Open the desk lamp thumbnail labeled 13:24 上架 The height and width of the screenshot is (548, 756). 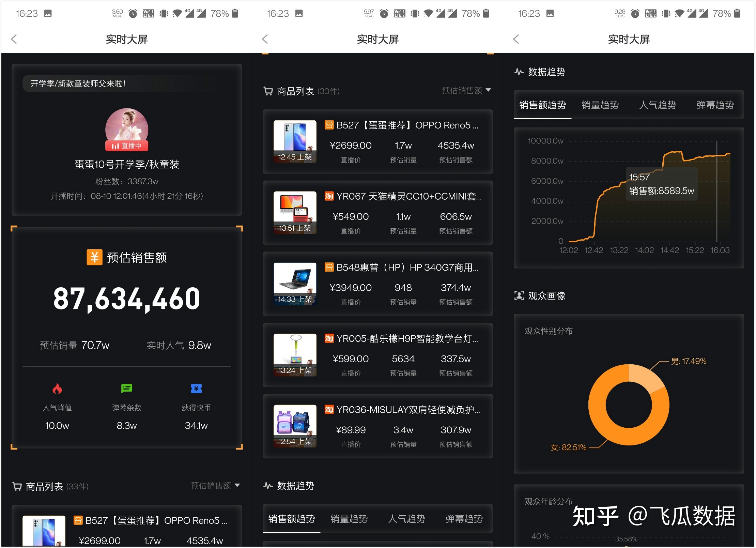pyautogui.click(x=295, y=355)
